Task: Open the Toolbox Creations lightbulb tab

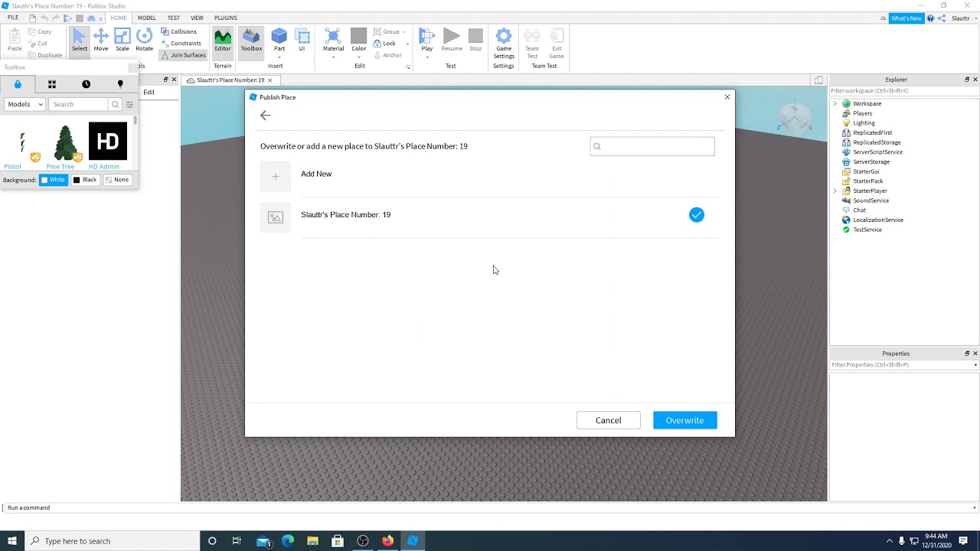Action: point(120,84)
